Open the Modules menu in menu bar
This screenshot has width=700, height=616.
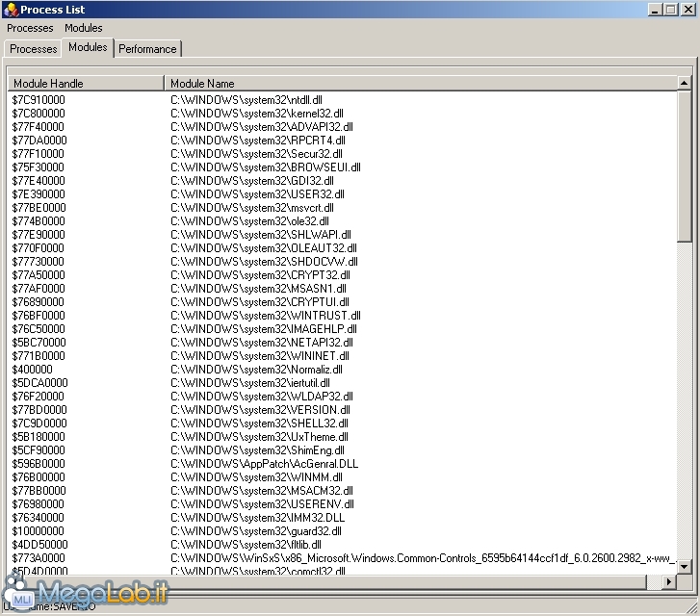(x=84, y=28)
